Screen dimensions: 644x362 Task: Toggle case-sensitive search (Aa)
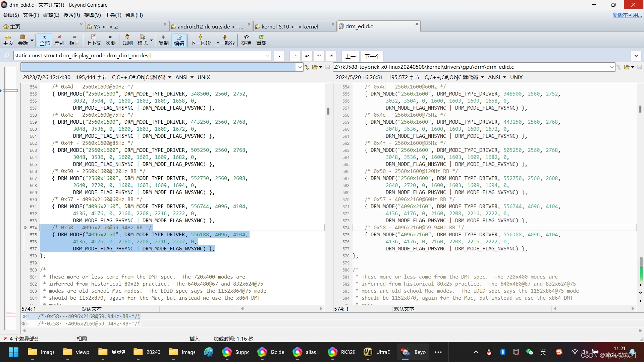[307, 56]
